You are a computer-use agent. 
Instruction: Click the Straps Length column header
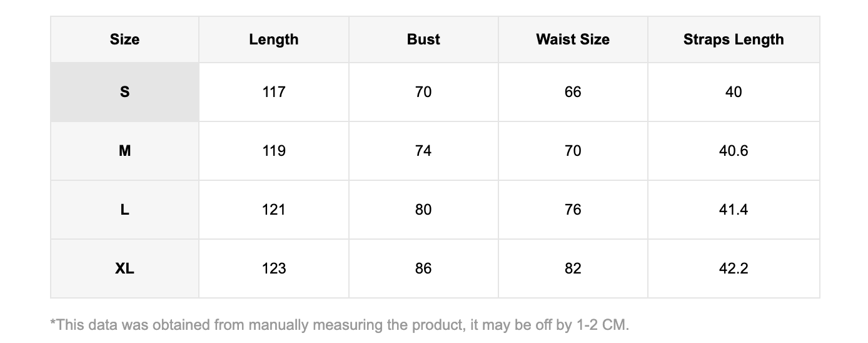click(x=734, y=39)
